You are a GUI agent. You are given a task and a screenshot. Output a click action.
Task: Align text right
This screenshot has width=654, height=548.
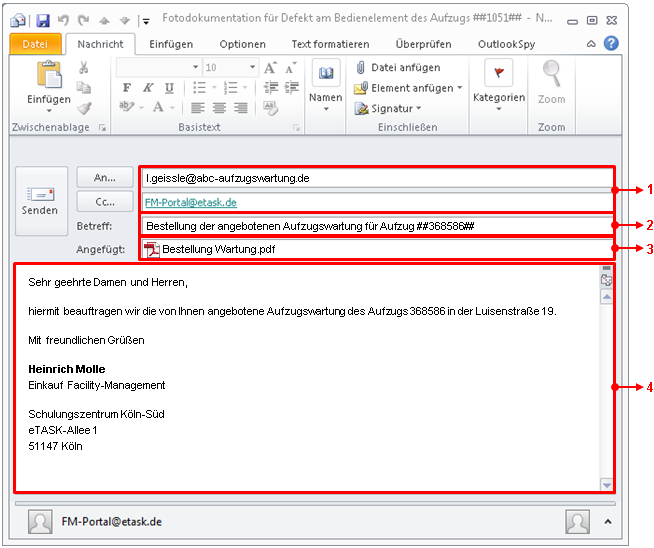click(x=241, y=108)
